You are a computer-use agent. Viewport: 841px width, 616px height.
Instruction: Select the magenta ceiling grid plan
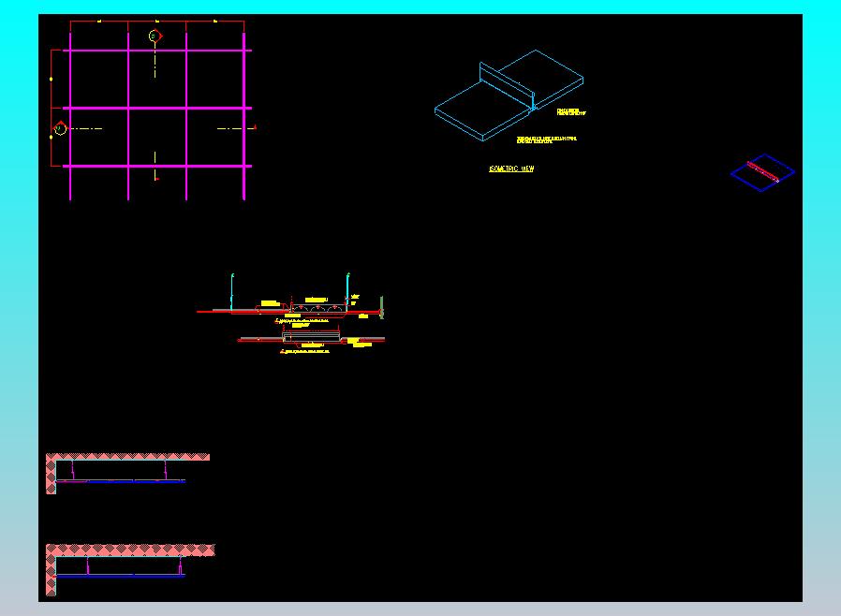tap(157, 116)
